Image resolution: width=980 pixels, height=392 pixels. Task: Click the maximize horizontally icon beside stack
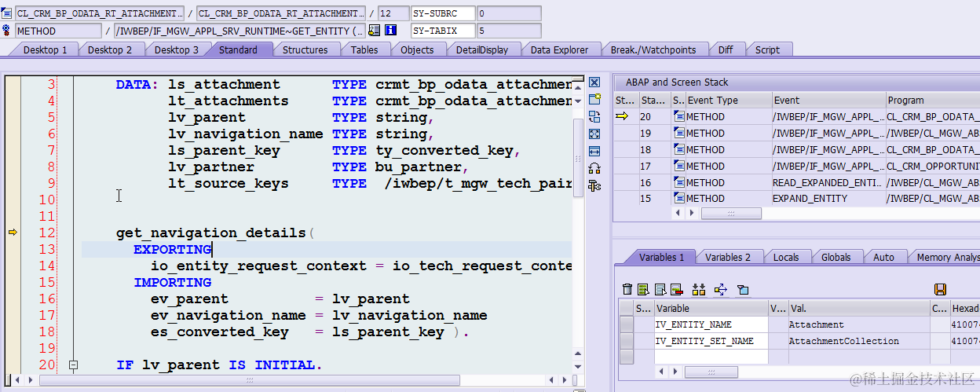594,151
